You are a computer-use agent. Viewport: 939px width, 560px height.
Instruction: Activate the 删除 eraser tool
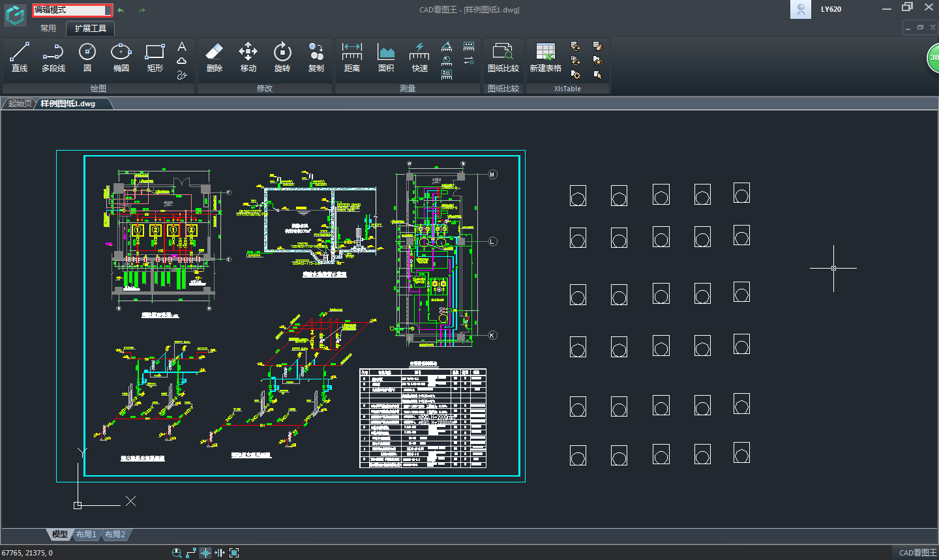click(214, 57)
